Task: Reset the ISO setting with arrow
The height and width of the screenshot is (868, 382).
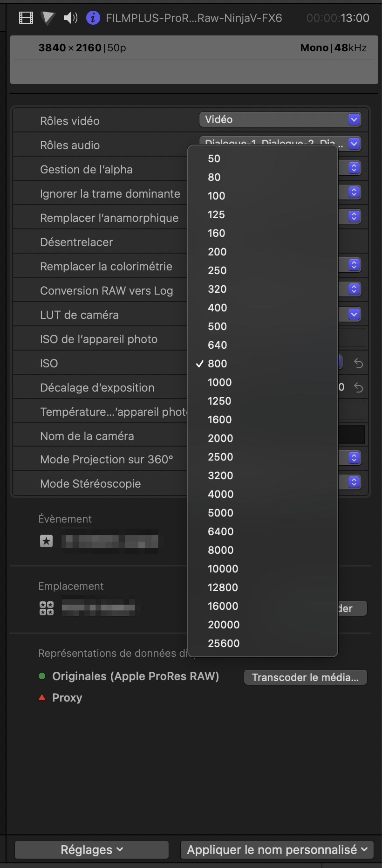Action: click(358, 363)
